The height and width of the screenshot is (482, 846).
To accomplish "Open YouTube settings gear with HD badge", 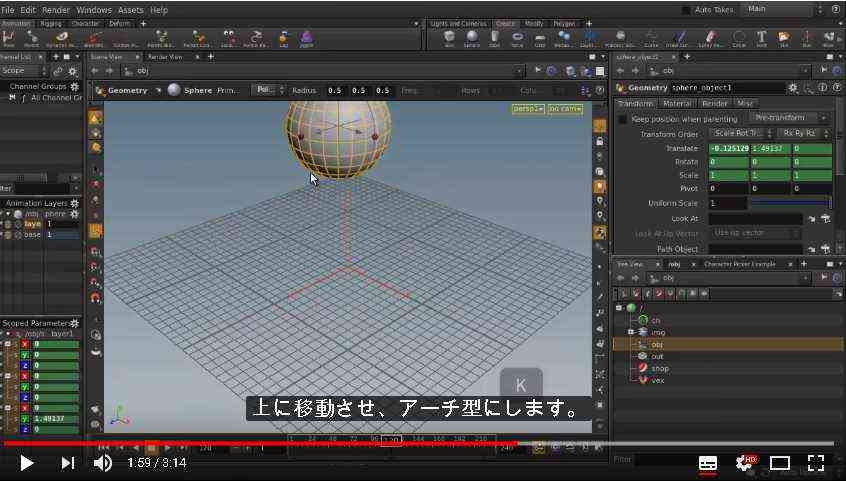I will coord(746,463).
